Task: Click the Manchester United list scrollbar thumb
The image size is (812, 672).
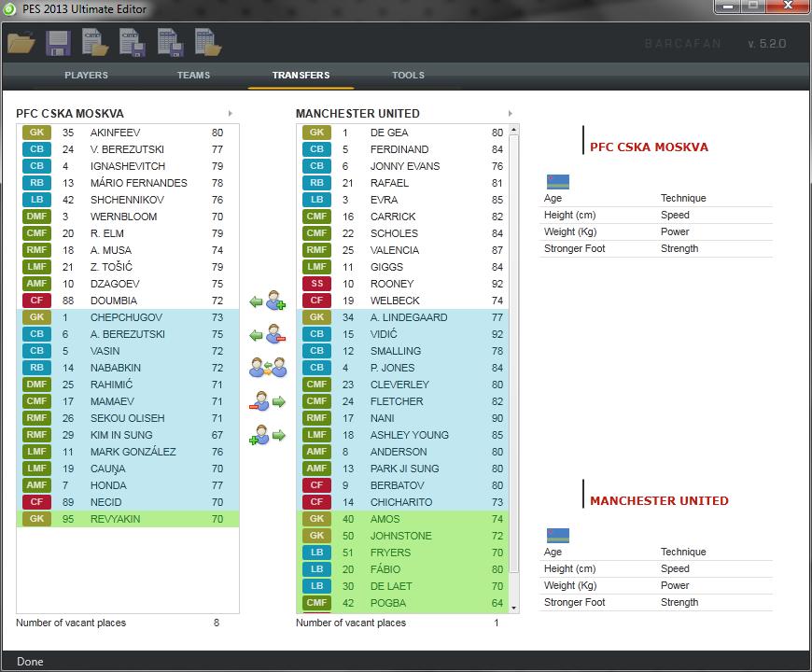Action: click(x=513, y=354)
